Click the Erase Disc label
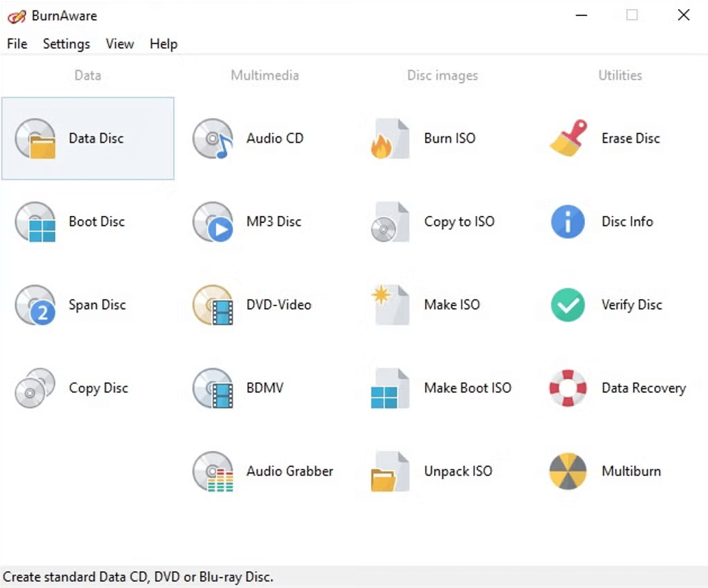Screen dimensions: 708x588 (631, 138)
